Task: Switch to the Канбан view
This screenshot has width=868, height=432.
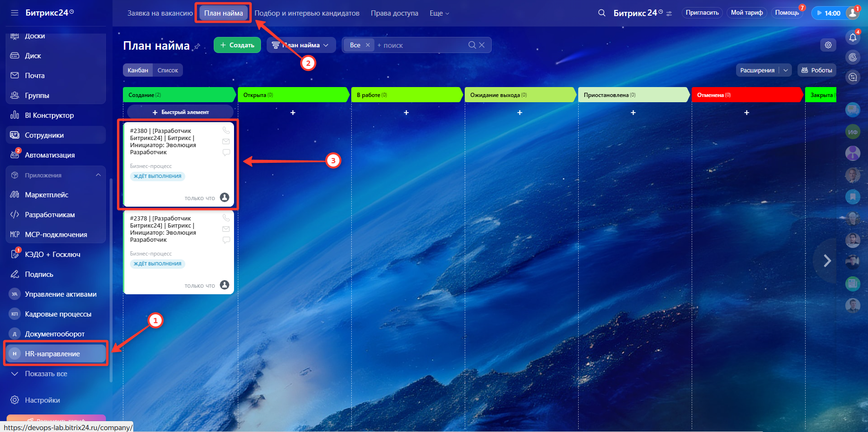Action: (x=138, y=71)
